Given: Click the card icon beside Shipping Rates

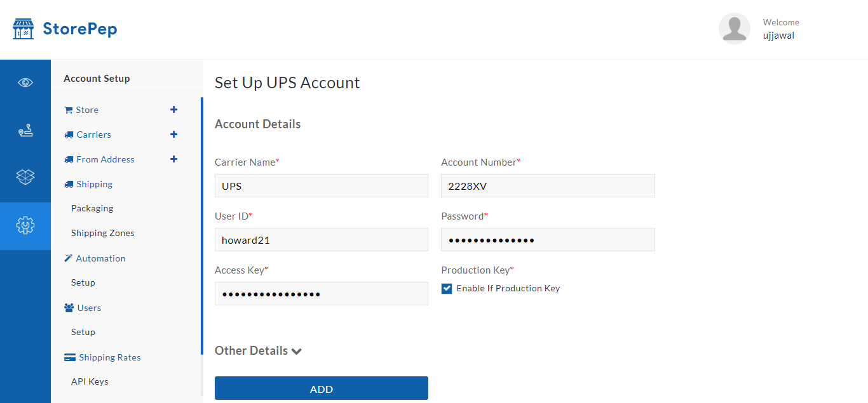Looking at the screenshot, I should click(70, 357).
